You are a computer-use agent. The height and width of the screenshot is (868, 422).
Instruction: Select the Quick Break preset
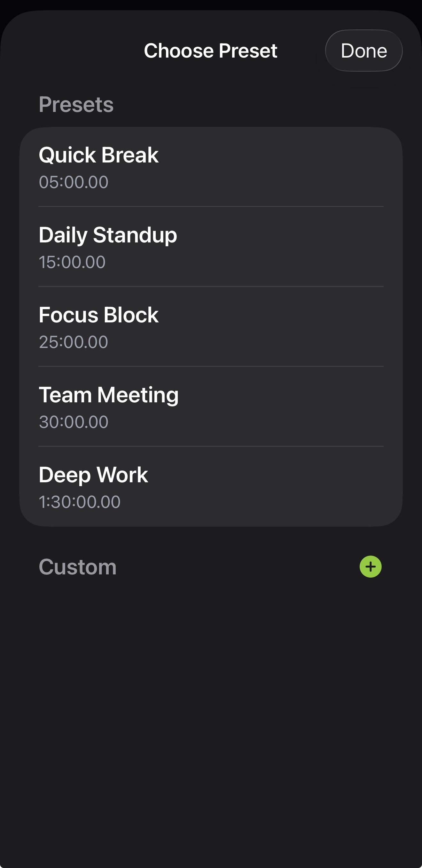click(99, 155)
